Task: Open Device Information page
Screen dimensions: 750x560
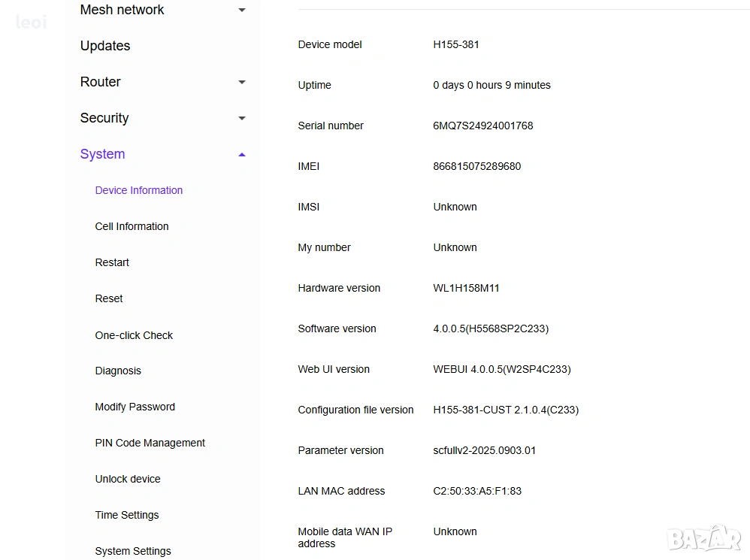Action: pos(139,190)
